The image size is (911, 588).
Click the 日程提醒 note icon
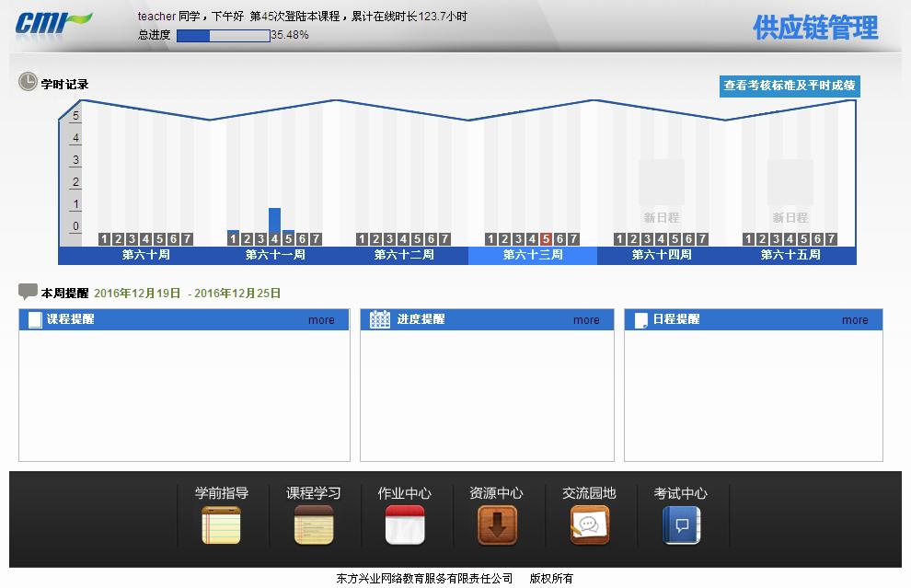click(x=640, y=320)
